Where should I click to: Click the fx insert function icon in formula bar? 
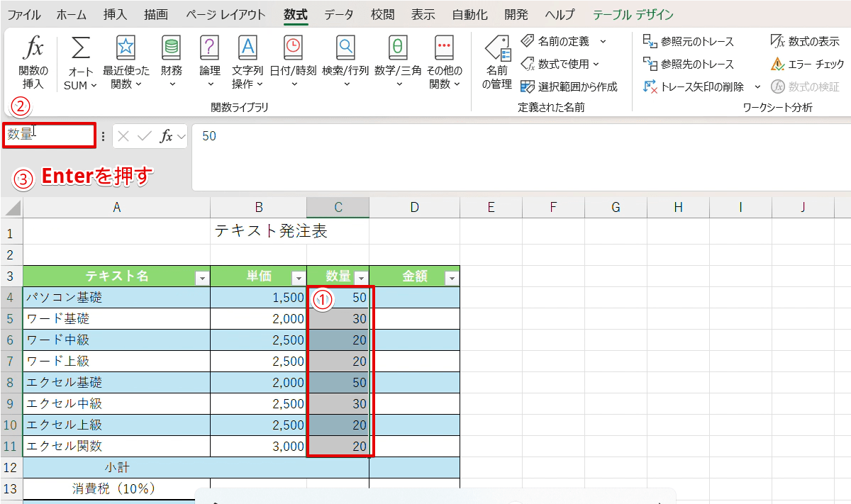[167, 136]
